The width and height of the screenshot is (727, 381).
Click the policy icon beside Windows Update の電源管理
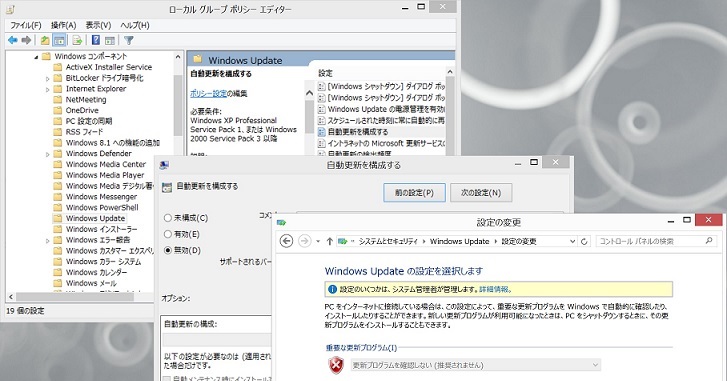(321, 109)
